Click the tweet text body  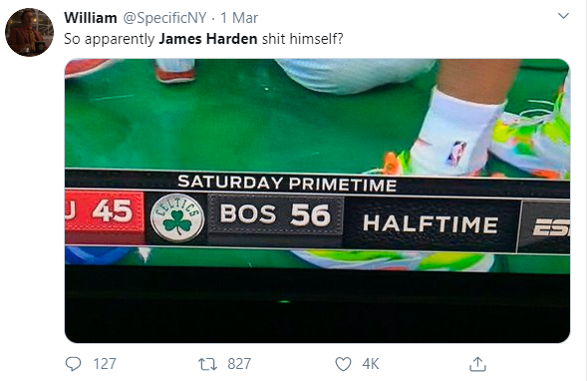pyautogui.click(x=203, y=39)
